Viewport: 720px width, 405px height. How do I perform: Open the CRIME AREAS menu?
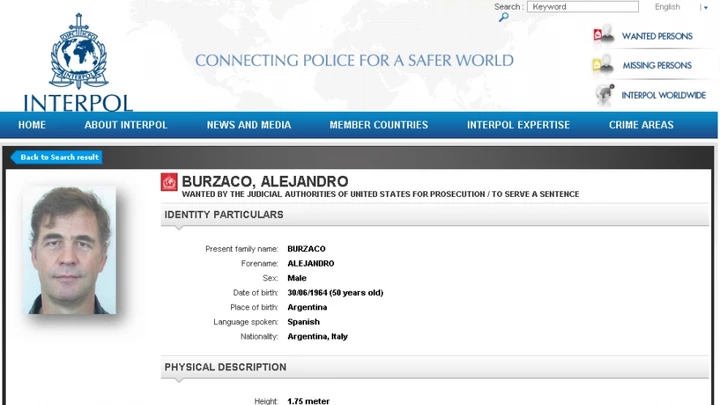(641, 125)
